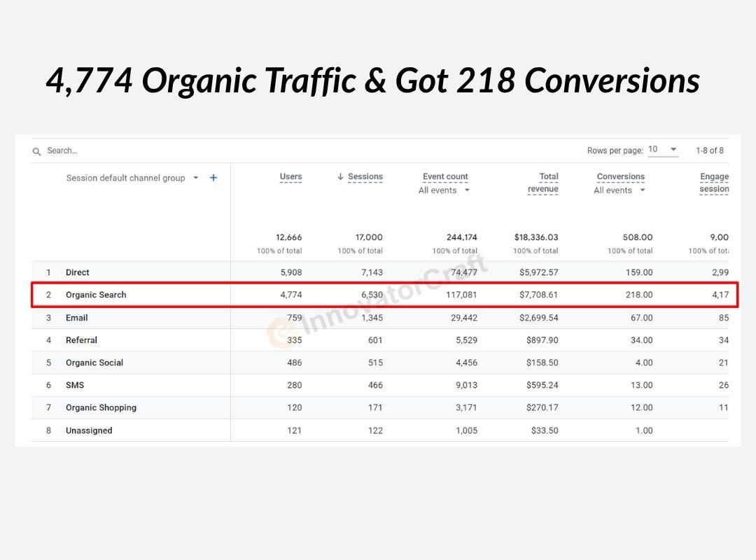Open Event count All events dropdown
The height and width of the screenshot is (560, 756).
(444, 190)
